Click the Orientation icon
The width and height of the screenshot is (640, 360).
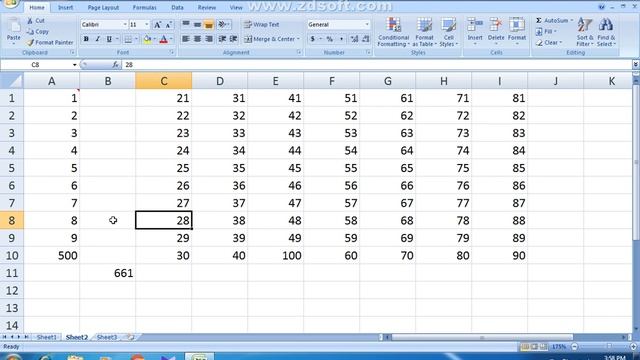pos(222,24)
